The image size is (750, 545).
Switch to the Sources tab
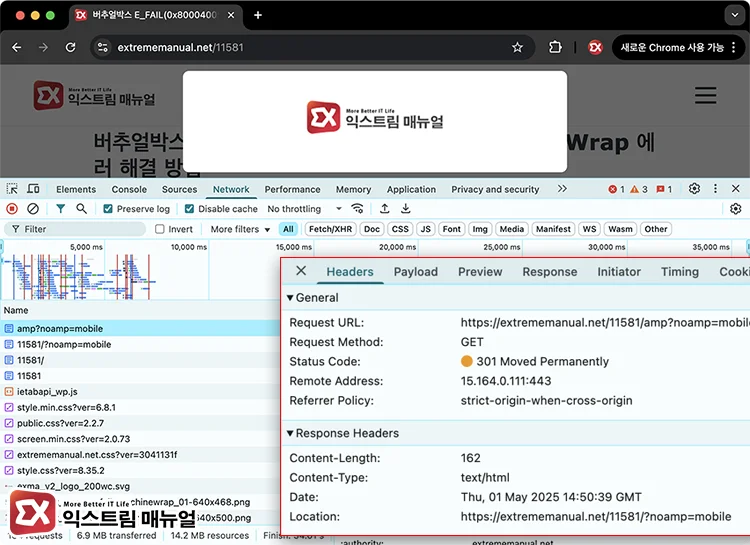(179, 189)
